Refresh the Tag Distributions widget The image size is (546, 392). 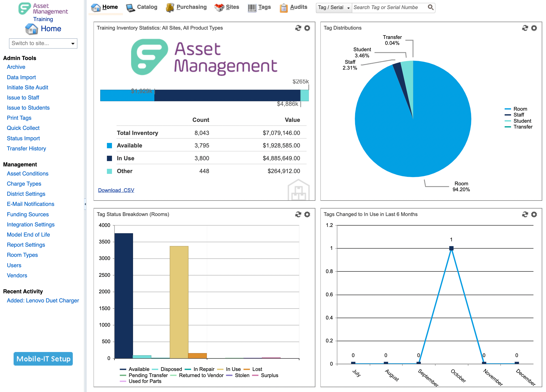(x=525, y=28)
